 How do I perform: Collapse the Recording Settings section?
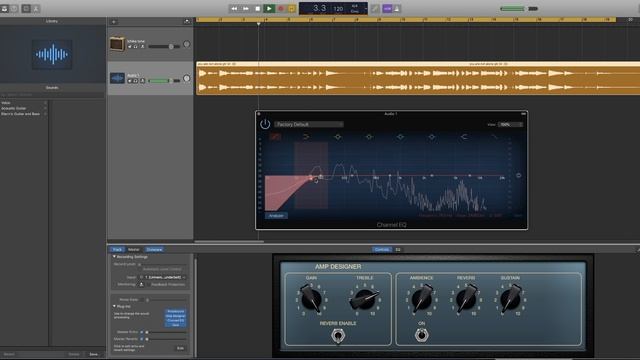[114, 257]
